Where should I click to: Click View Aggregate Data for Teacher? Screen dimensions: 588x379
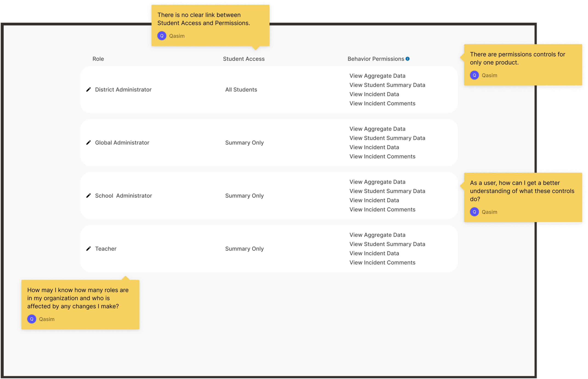[377, 235]
